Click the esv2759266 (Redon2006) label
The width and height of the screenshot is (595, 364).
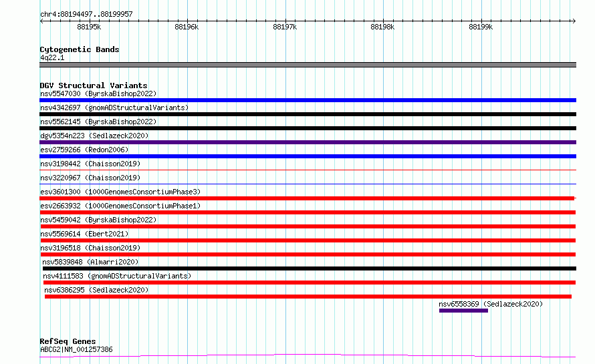84,150
